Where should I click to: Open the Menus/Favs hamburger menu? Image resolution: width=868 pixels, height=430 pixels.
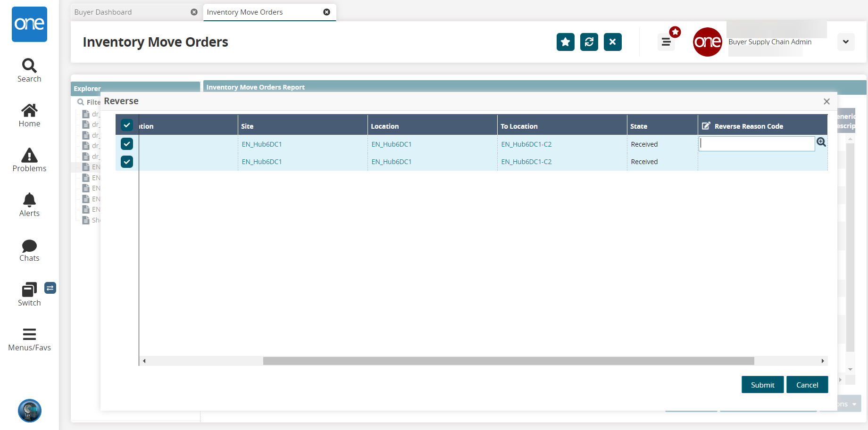click(29, 340)
